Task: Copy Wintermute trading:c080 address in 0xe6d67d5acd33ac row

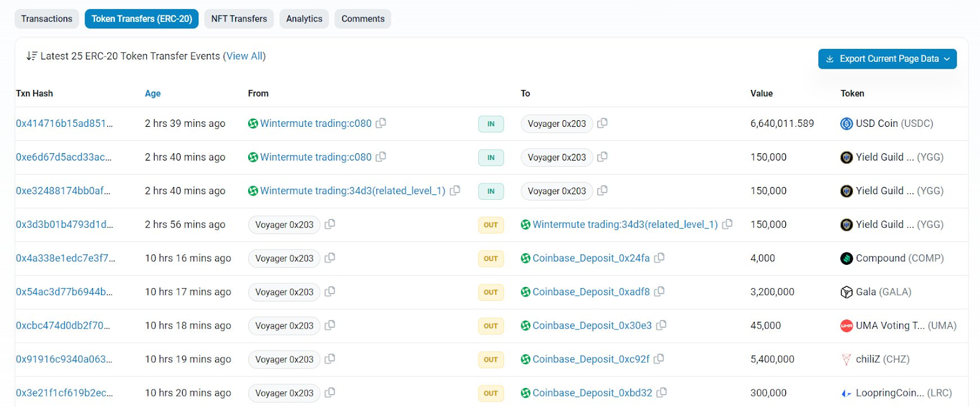Action: [x=381, y=157]
